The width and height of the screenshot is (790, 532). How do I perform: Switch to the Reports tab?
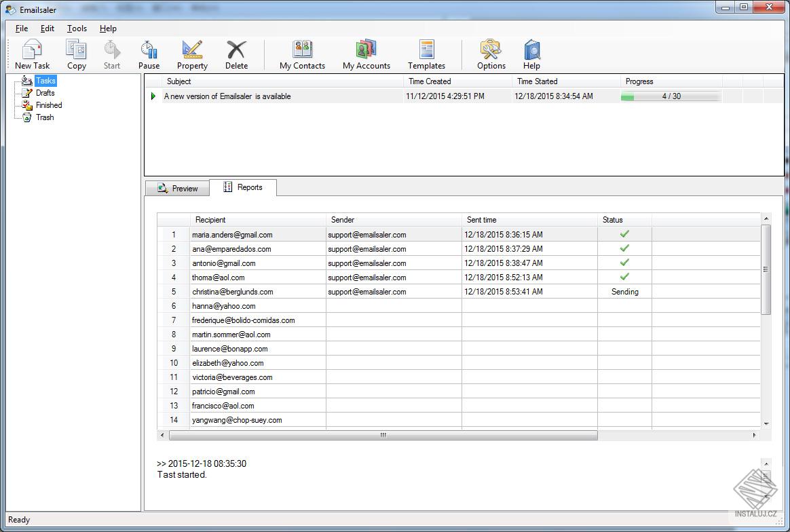pyautogui.click(x=242, y=187)
